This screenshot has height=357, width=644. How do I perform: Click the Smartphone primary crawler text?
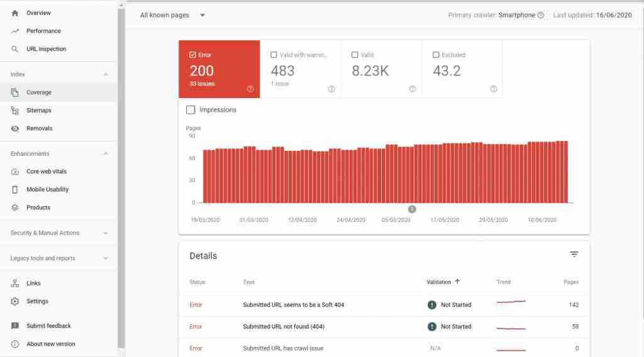point(517,15)
